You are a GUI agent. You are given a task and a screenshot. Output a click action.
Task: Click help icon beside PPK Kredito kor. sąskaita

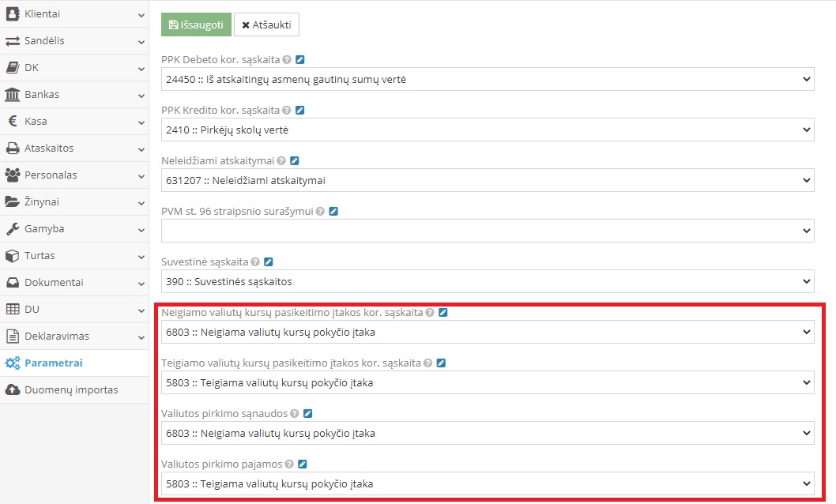(287, 110)
